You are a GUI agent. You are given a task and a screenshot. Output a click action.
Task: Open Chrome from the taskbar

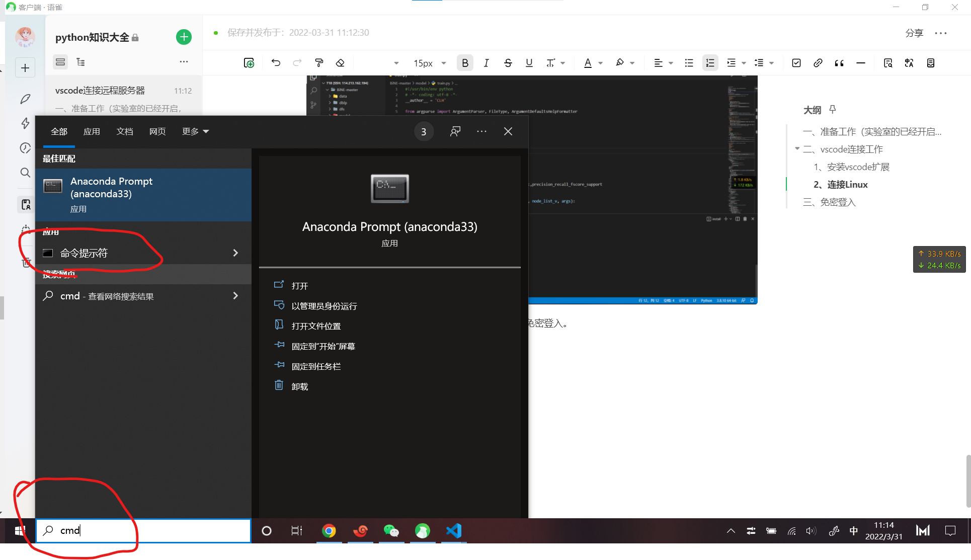(x=329, y=531)
